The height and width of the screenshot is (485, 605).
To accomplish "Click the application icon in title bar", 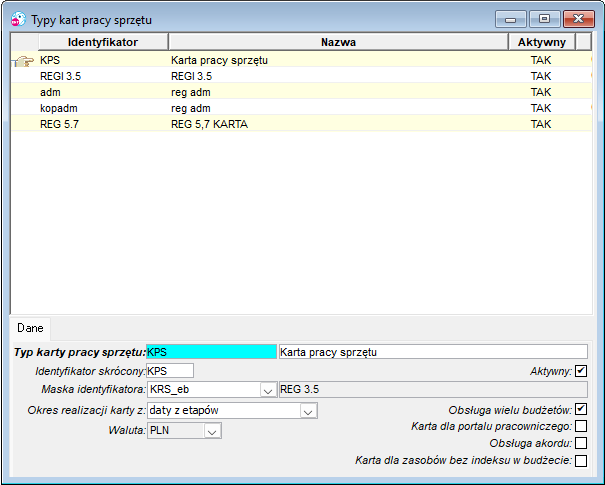I will (18, 19).
